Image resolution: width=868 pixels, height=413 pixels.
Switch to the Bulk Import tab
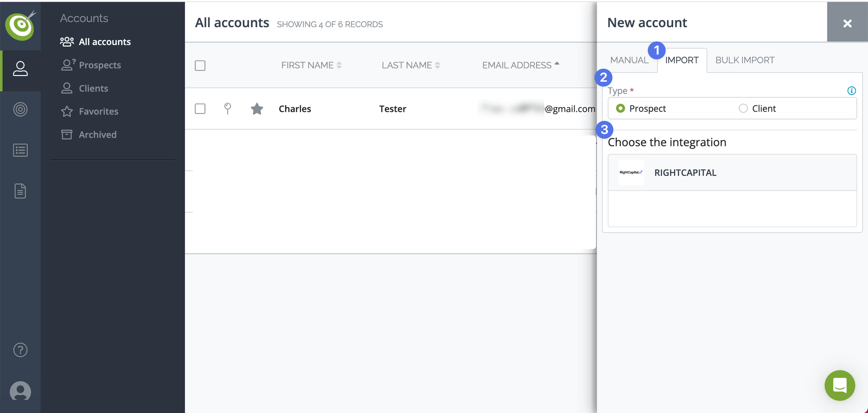[x=745, y=60]
